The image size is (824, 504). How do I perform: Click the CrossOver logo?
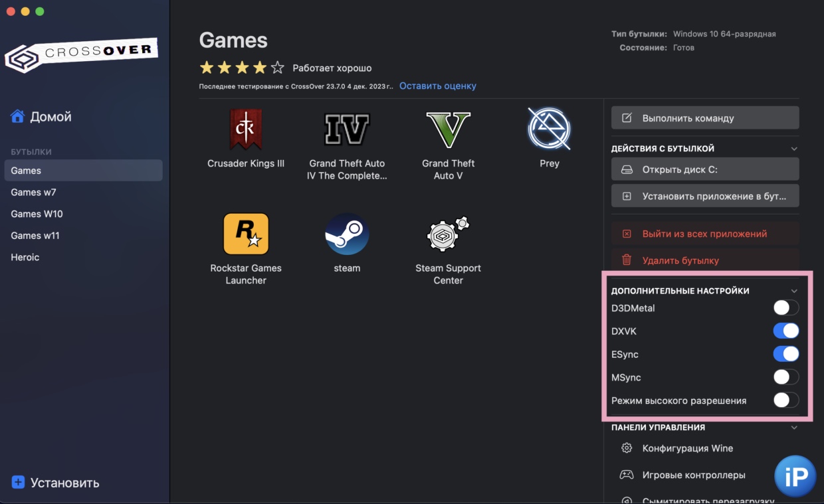(x=81, y=55)
